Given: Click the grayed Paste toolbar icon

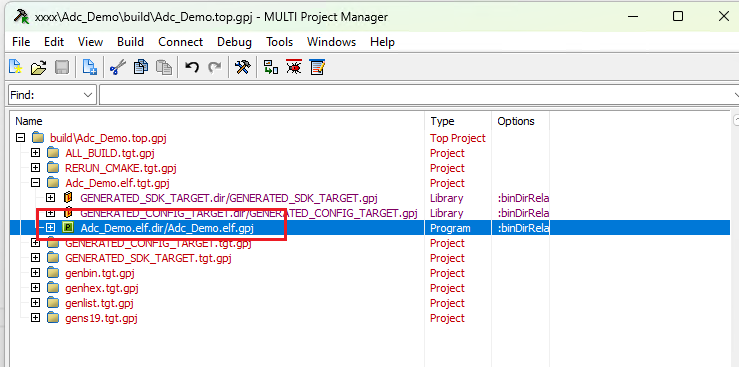Looking at the screenshot, I should point(164,68).
